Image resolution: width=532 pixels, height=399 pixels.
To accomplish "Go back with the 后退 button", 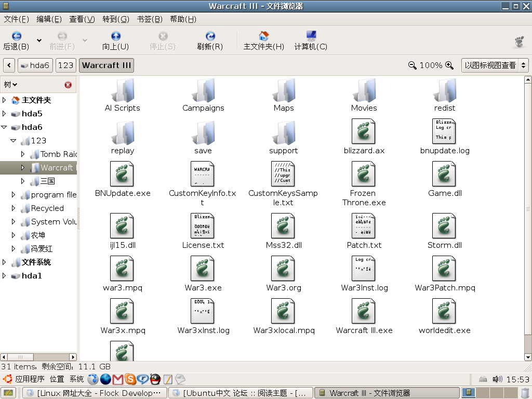I will point(16,41).
